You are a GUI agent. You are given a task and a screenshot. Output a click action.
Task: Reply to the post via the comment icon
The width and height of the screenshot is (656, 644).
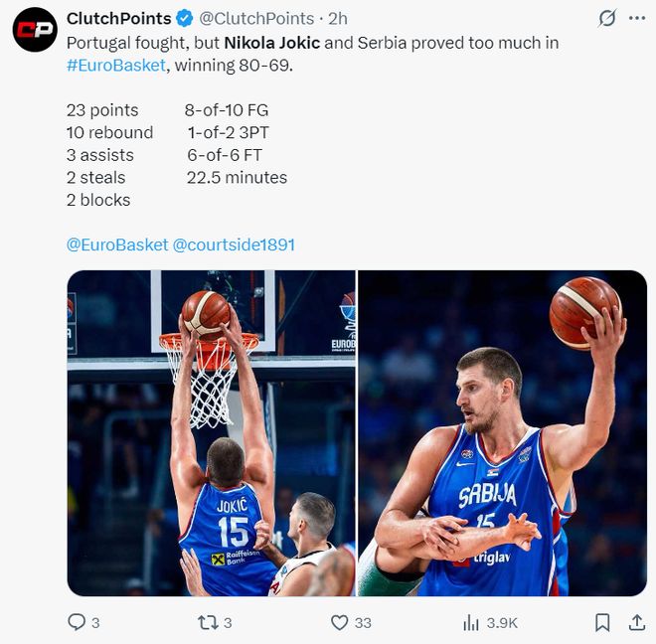coord(77,622)
